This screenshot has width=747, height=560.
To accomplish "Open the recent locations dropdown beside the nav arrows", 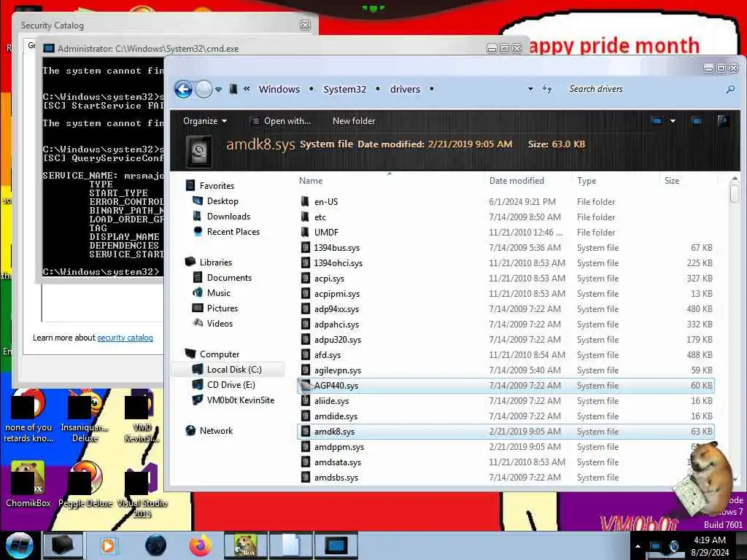I will tap(218, 90).
